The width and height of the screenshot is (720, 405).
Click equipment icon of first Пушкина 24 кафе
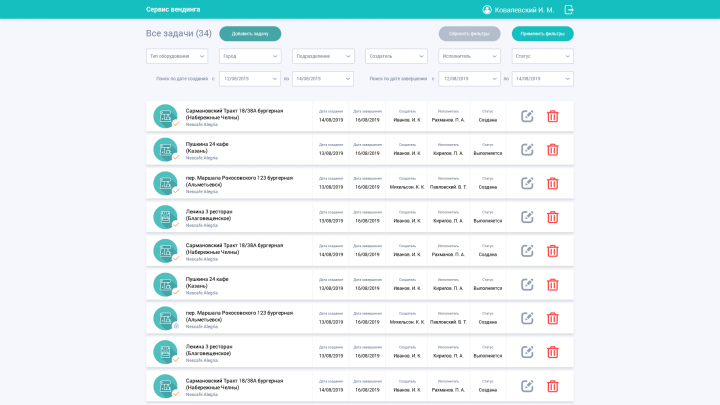coord(165,150)
